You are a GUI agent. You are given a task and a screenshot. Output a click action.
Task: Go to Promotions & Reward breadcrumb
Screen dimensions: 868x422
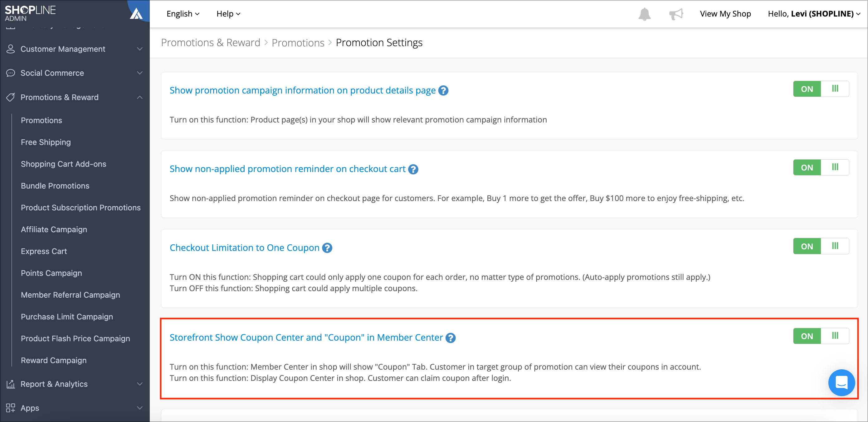211,43
